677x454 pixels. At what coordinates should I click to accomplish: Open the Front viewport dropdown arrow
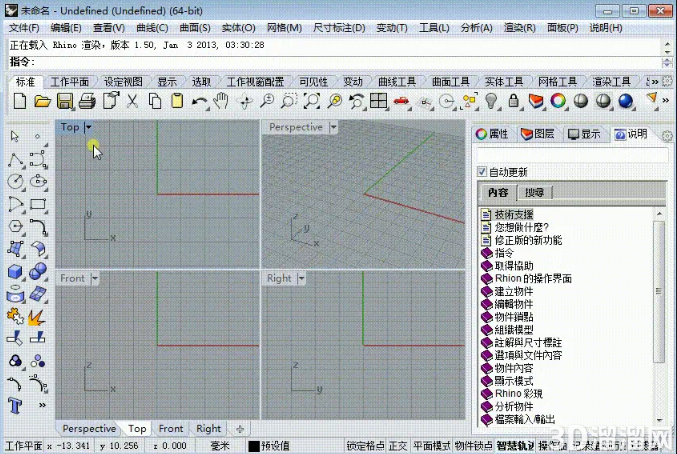point(95,278)
